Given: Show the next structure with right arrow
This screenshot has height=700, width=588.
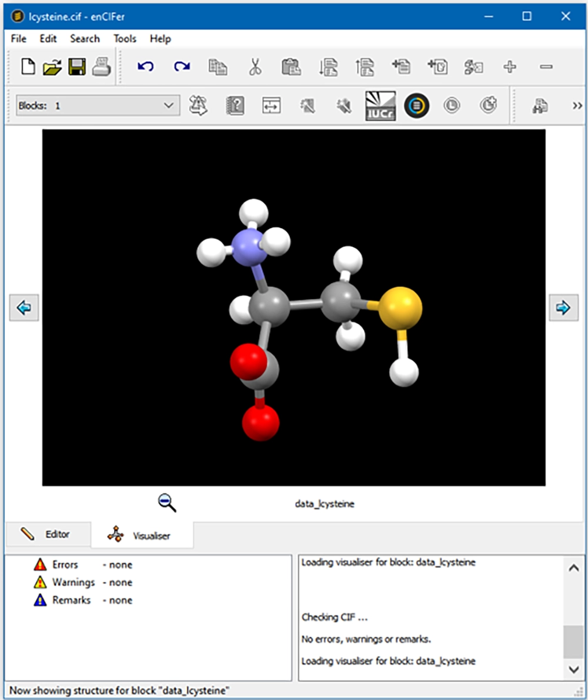Looking at the screenshot, I should (x=563, y=308).
